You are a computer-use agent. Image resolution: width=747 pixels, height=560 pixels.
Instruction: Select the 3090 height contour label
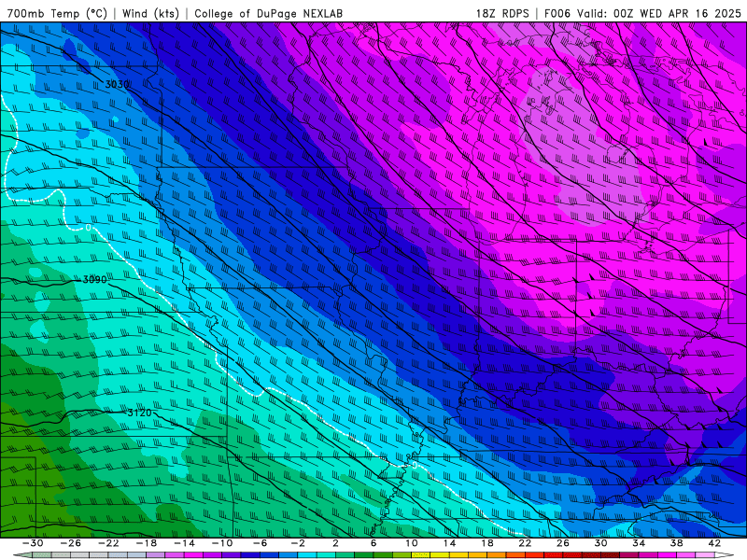click(x=95, y=279)
